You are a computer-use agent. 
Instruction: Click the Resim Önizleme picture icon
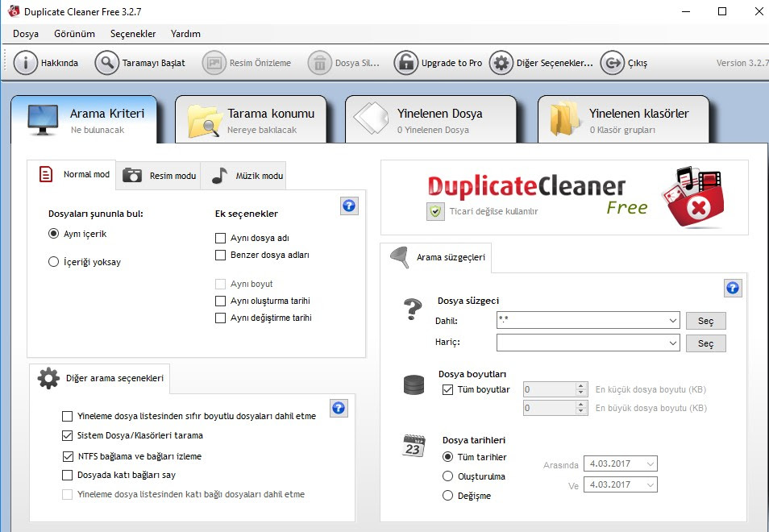[214, 63]
